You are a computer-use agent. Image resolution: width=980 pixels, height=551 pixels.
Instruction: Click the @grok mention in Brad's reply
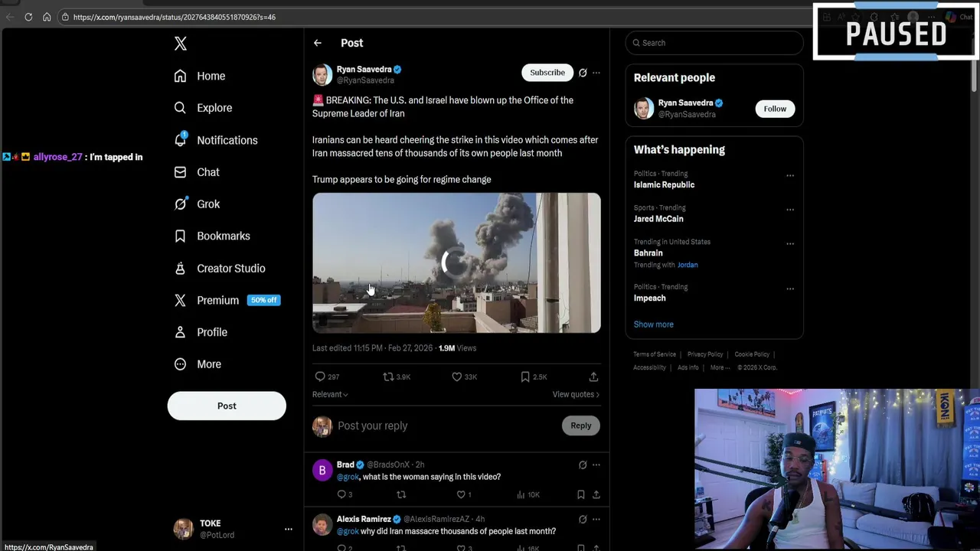(x=348, y=477)
